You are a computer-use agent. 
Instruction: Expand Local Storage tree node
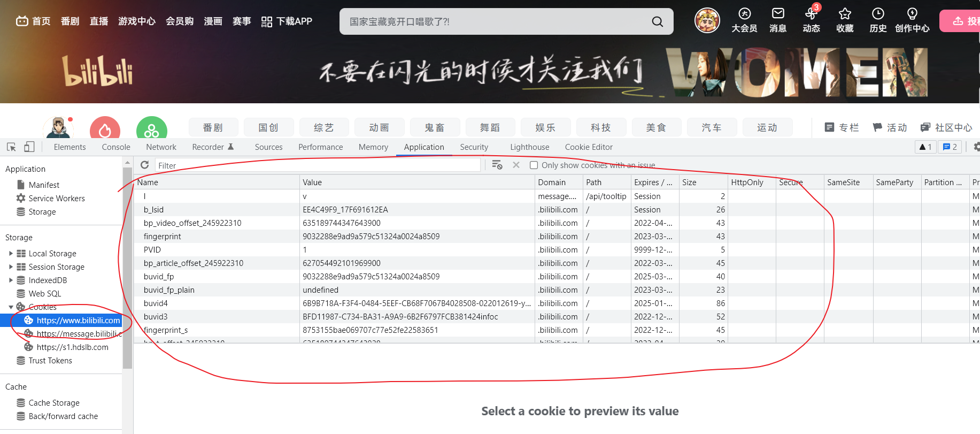coord(11,253)
